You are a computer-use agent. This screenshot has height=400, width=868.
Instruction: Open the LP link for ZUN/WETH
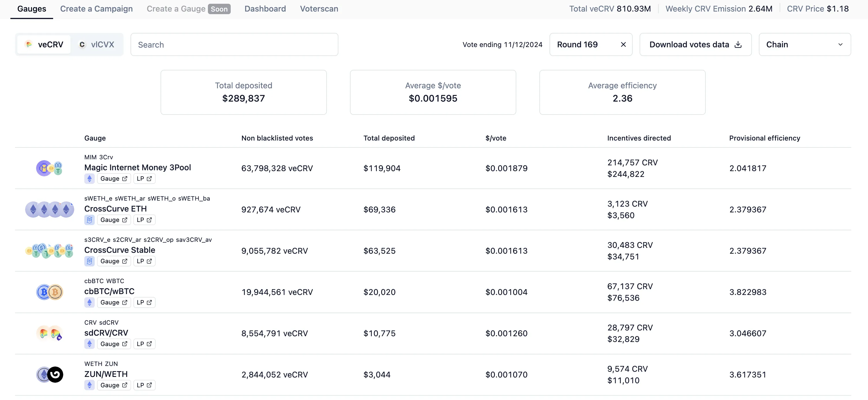[144, 385]
